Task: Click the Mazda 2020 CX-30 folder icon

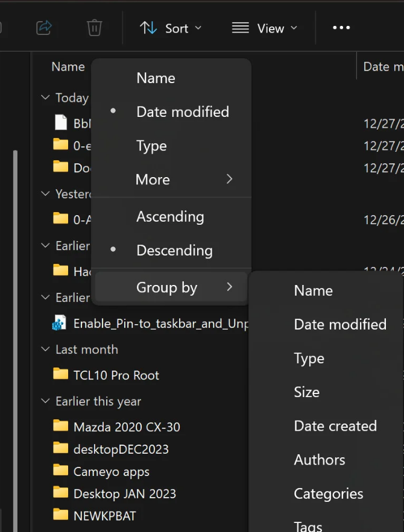Action: point(60,427)
